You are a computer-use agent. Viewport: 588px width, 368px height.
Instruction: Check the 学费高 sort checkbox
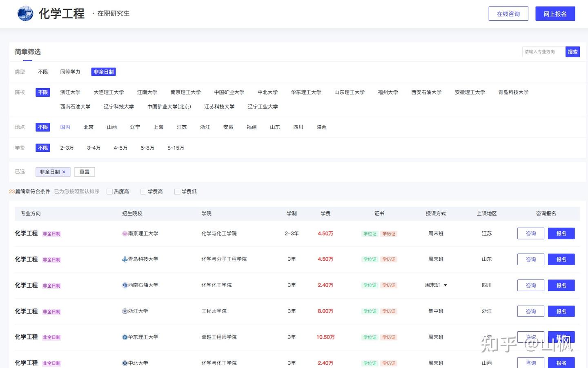pos(143,191)
